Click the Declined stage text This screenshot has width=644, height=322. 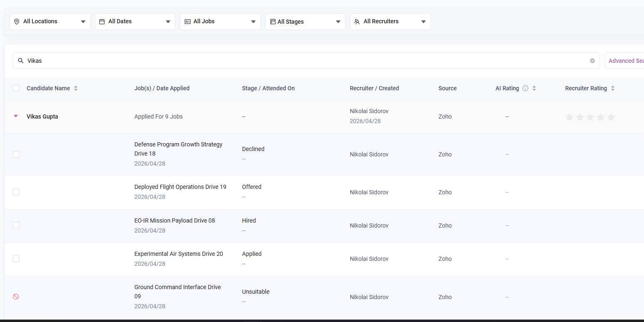pyautogui.click(x=253, y=149)
